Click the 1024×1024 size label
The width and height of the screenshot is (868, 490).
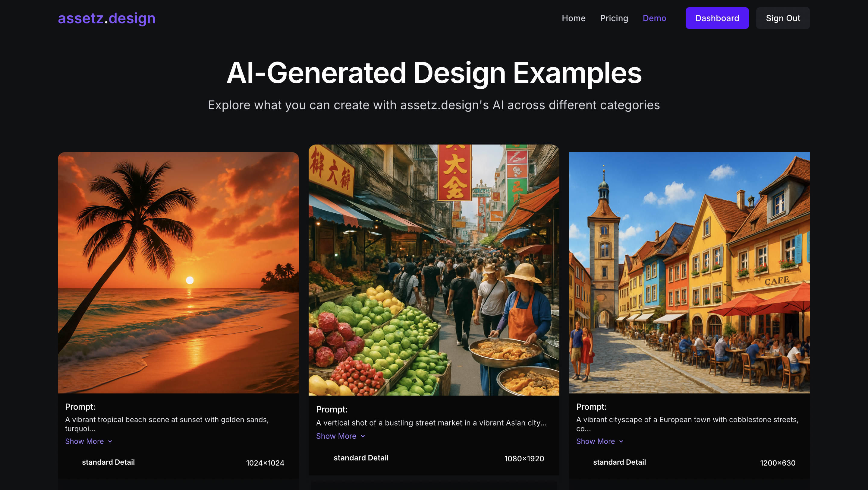point(265,463)
